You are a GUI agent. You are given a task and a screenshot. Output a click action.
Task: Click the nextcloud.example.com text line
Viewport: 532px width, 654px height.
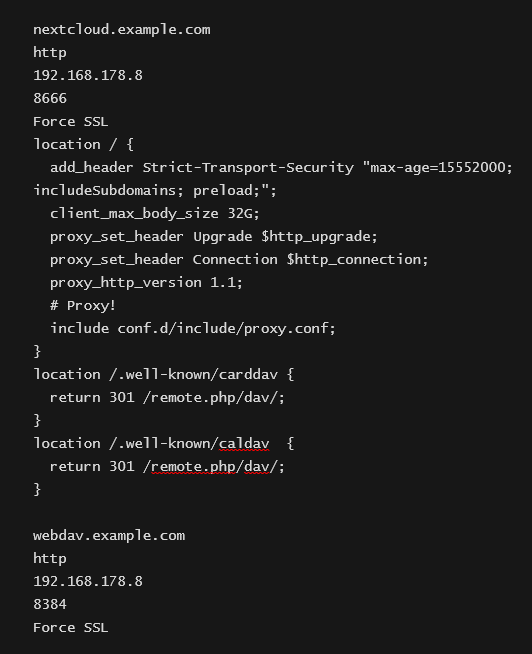click(122, 30)
